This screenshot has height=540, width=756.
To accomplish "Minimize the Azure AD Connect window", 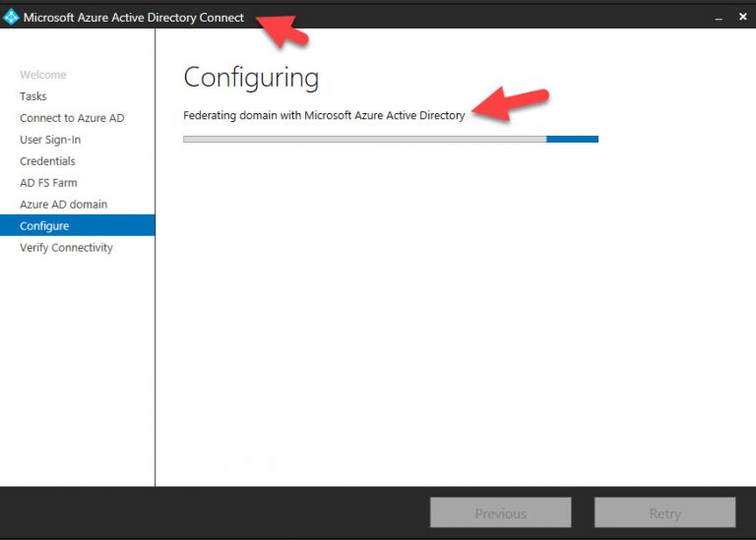I will [719, 17].
